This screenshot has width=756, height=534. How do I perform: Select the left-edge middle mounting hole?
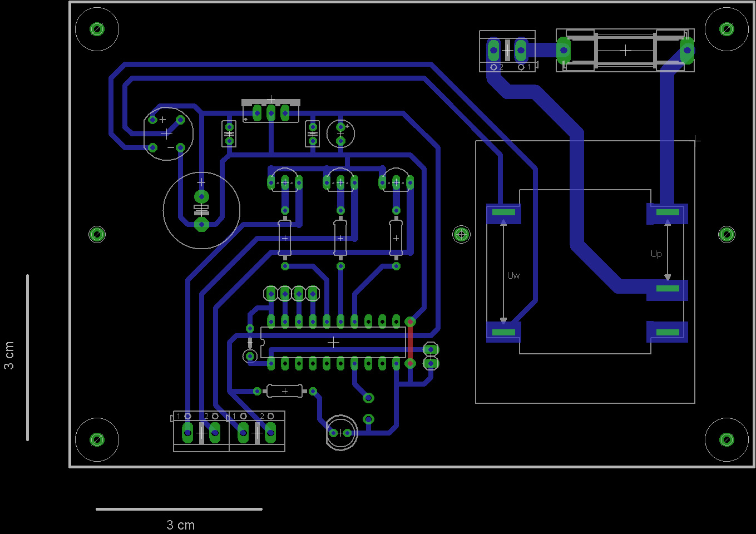(97, 234)
